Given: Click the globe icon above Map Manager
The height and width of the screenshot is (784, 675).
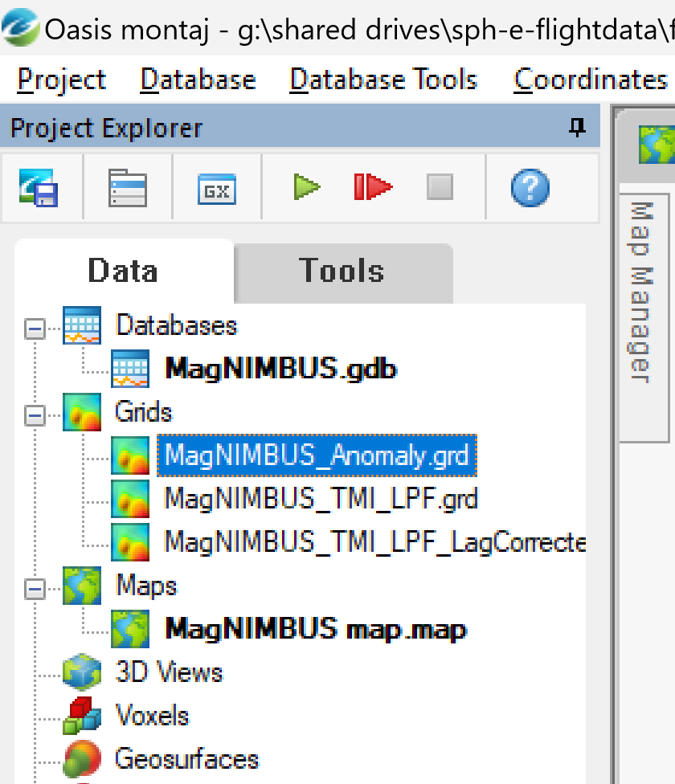Looking at the screenshot, I should point(657,145).
